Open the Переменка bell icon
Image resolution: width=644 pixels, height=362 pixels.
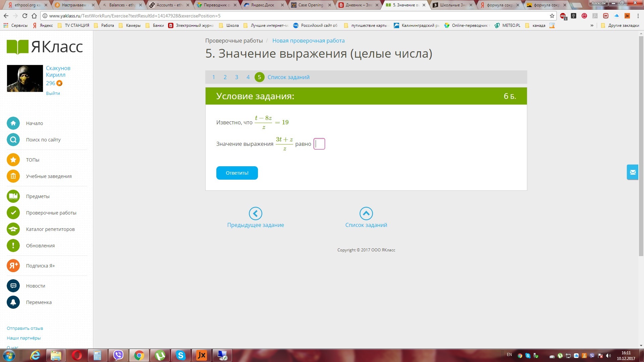click(x=13, y=302)
